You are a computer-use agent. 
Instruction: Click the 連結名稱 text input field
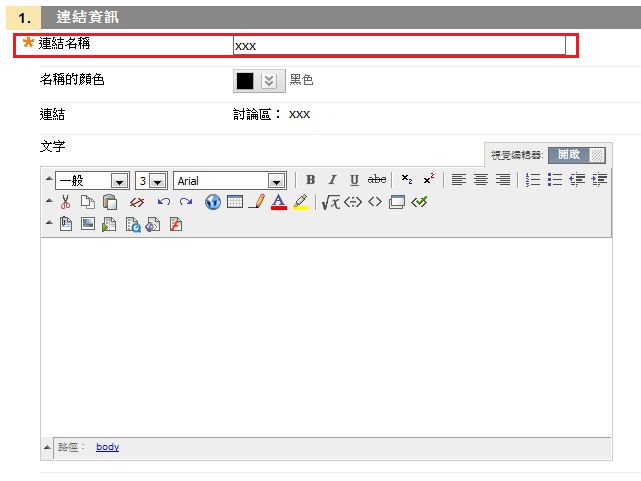[x=398, y=46]
